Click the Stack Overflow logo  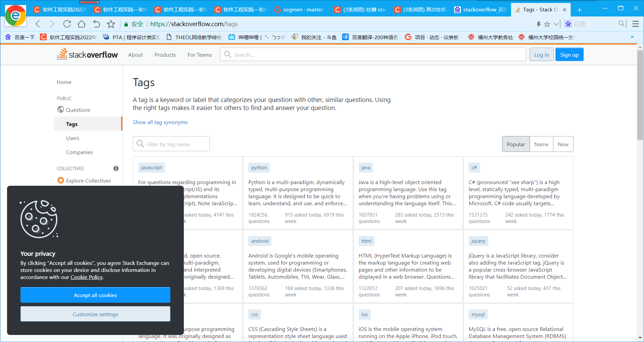pos(88,54)
